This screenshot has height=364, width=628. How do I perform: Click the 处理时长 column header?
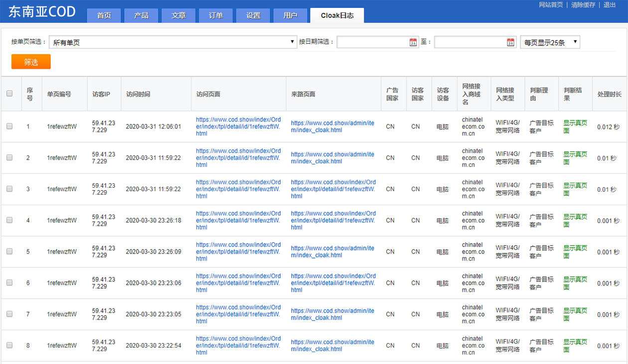coord(610,94)
